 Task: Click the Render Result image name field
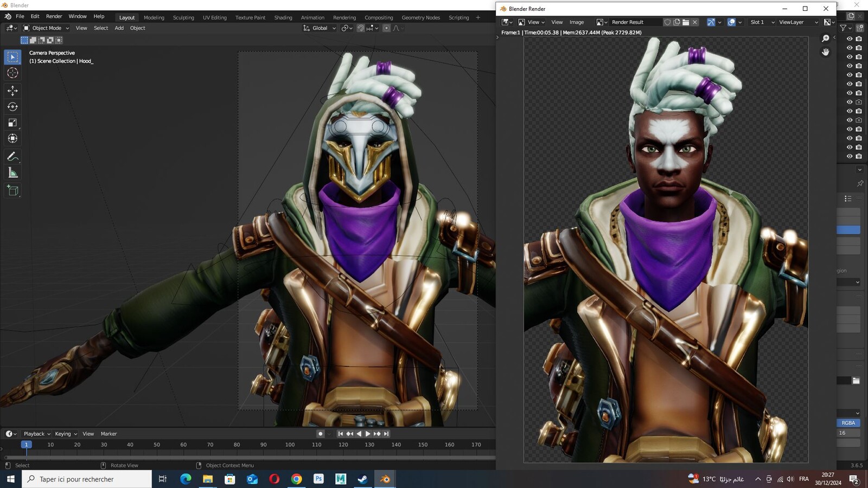[x=635, y=22]
